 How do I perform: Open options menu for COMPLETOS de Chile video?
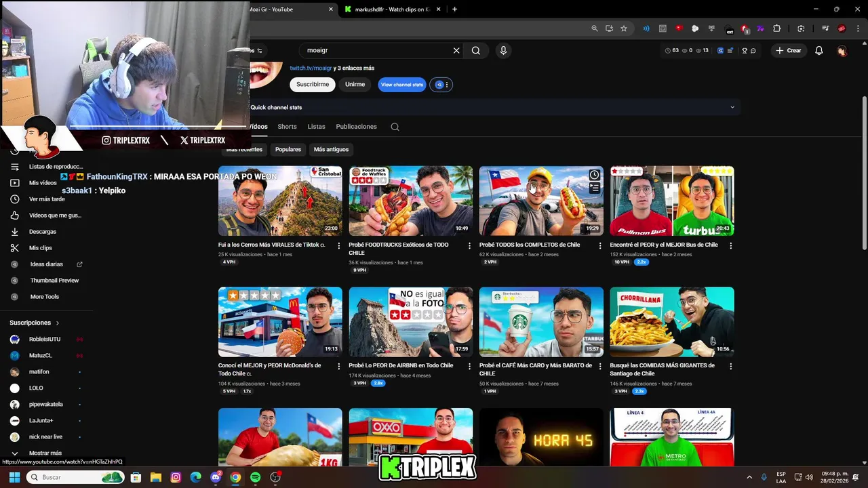pos(599,245)
